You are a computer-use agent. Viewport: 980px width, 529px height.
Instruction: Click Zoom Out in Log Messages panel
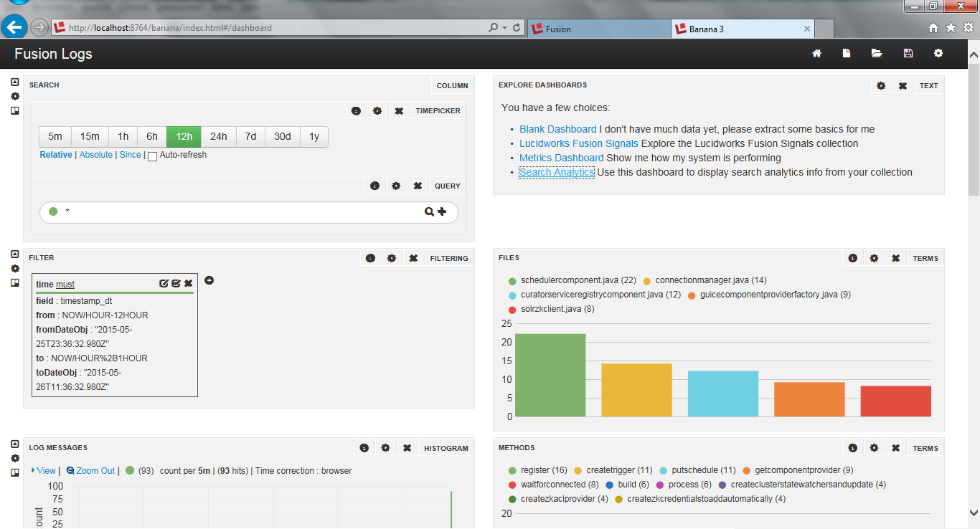90,471
